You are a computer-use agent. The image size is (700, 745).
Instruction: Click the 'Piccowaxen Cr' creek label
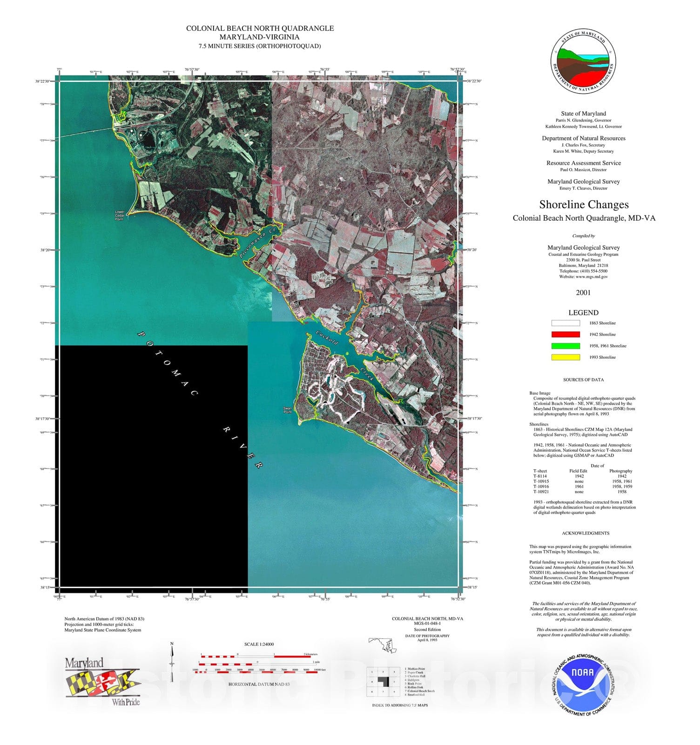tap(258, 243)
